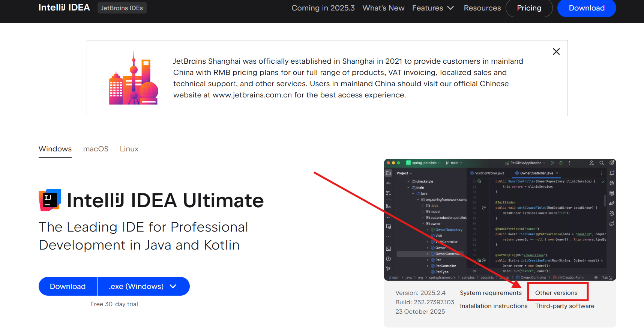Visit the www.jetbrains.com.cn link
This screenshot has width=644, height=332.
tap(252, 95)
